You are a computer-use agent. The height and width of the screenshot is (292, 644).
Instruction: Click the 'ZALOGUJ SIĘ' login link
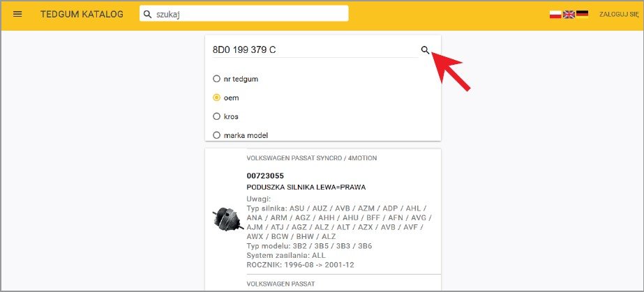point(619,14)
